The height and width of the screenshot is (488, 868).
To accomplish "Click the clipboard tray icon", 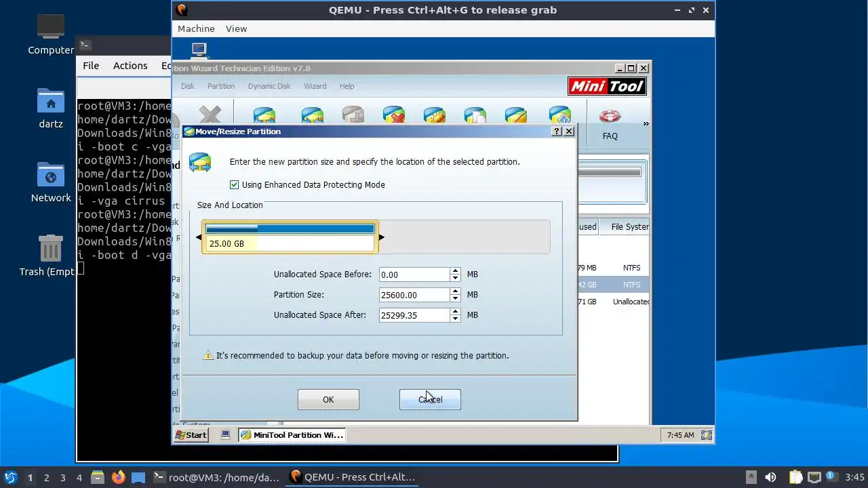I will point(795,477).
